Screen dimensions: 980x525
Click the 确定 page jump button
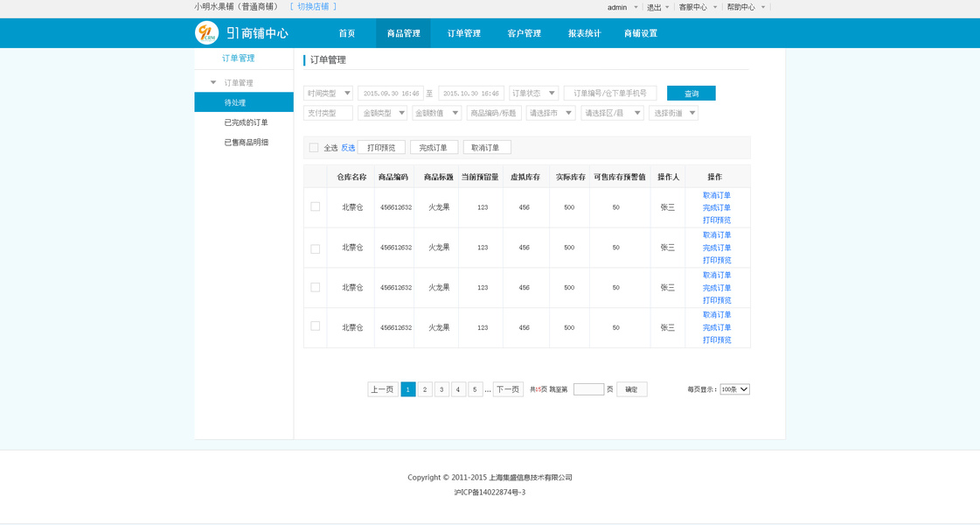pyautogui.click(x=631, y=389)
